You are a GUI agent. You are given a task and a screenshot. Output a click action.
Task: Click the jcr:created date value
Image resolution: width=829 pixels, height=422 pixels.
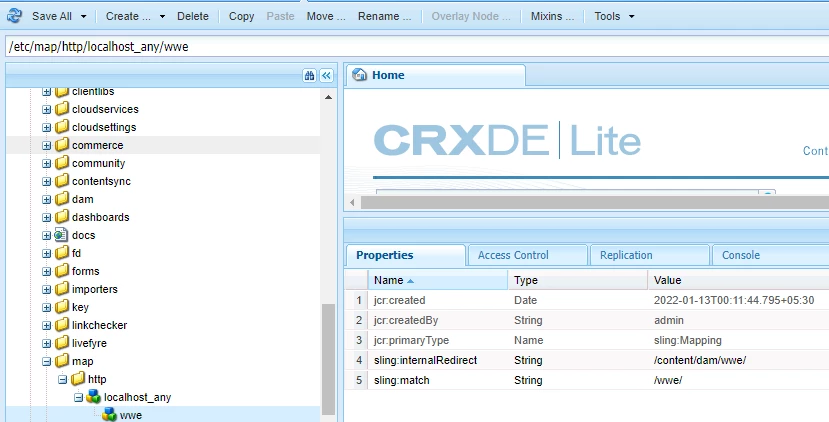734,300
